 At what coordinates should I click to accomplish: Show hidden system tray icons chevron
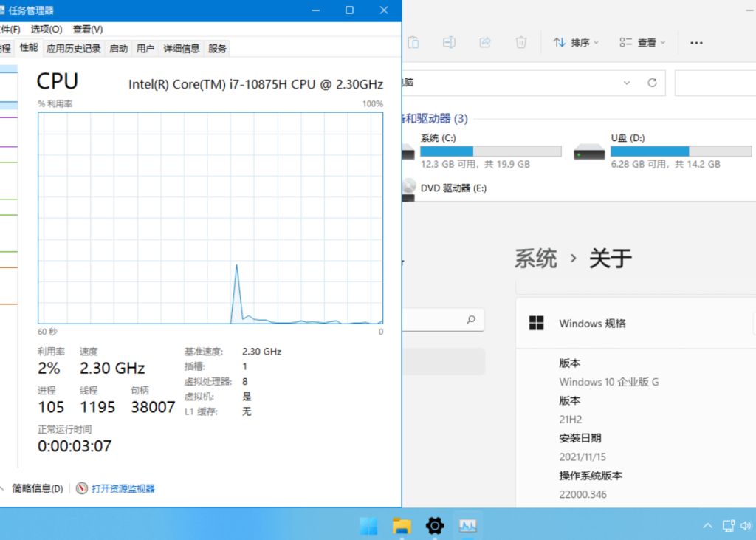pos(707,525)
